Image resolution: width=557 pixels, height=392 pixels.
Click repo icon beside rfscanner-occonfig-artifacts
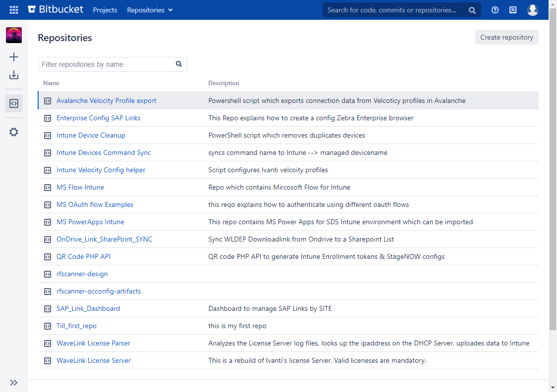(48, 292)
